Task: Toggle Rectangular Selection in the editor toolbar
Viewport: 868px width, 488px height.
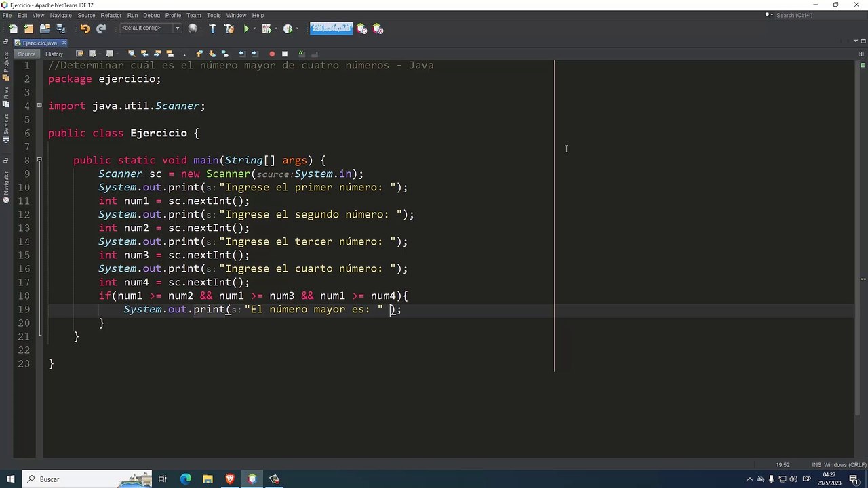Action: tap(184, 54)
